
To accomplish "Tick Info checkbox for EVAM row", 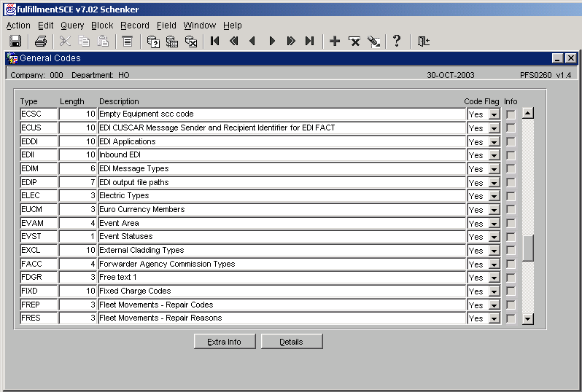I will click(x=511, y=223).
